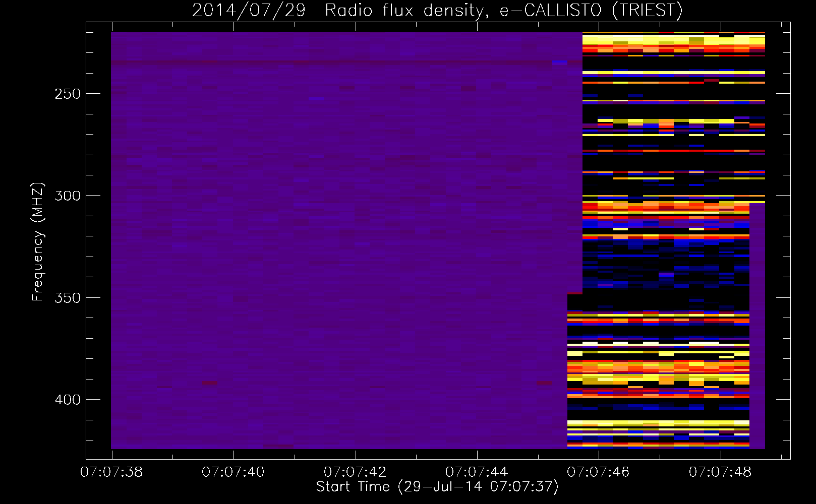Click the 350 frequency tick label
The image size is (816, 504).
tap(68, 298)
